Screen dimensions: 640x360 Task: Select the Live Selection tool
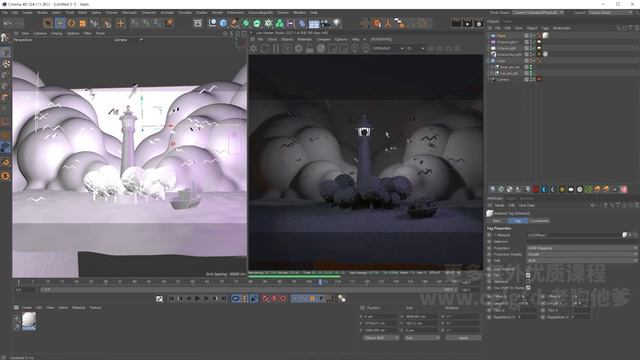pos(47,24)
